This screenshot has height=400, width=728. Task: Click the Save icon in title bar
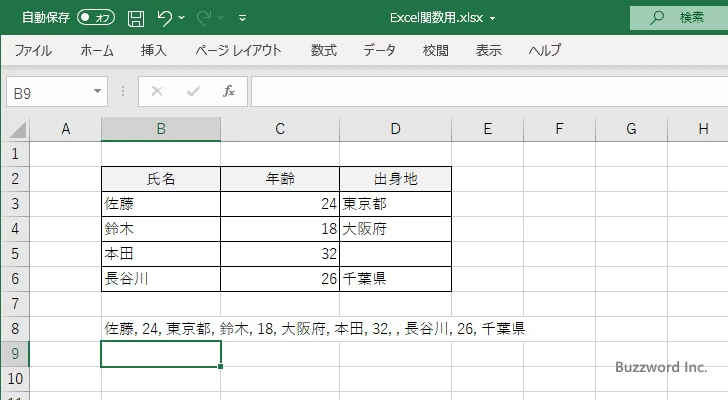(136, 18)
